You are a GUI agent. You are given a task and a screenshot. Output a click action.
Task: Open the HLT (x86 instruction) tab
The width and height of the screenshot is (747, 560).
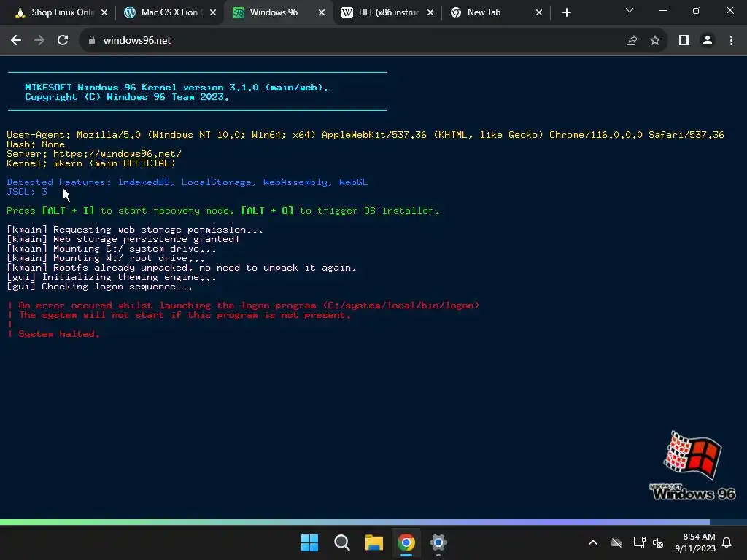[382, 13]
